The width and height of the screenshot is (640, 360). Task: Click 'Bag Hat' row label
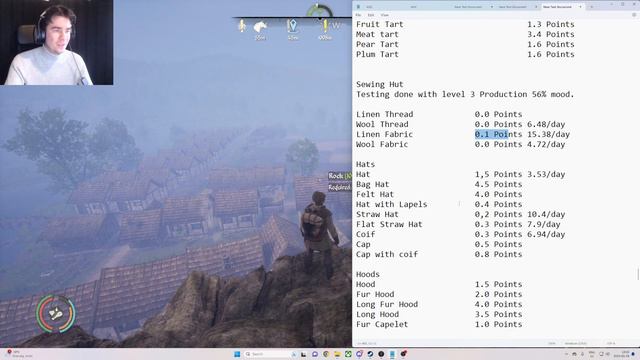tap(373, 184)
